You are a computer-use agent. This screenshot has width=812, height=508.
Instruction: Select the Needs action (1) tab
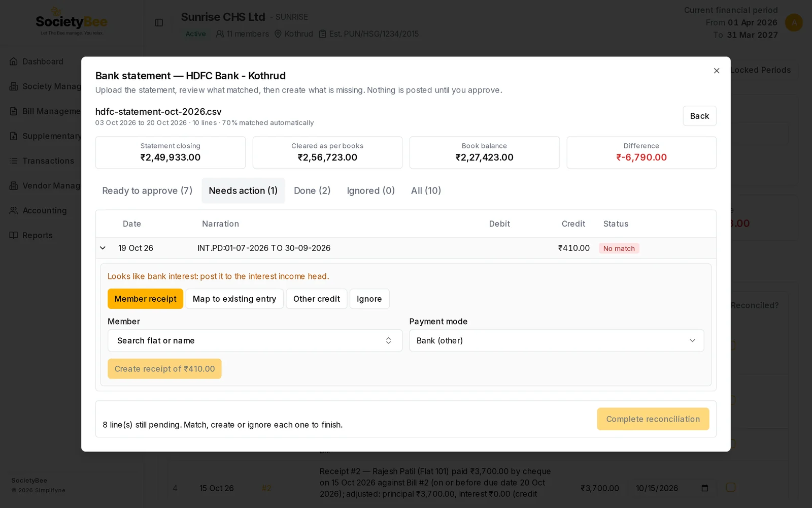[x=243, y=190]
